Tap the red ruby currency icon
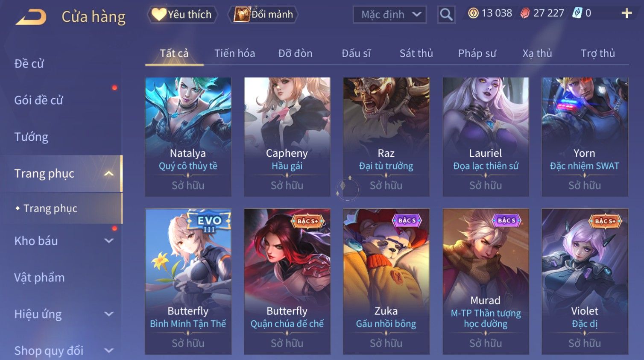The width and height of the screenshot is (644, 360). tap(525, 13)
